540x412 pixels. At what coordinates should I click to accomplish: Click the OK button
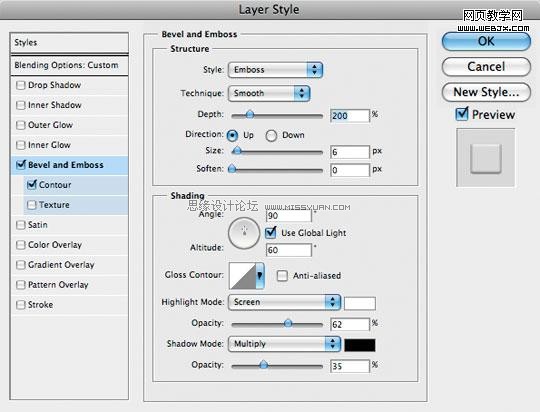486,42
